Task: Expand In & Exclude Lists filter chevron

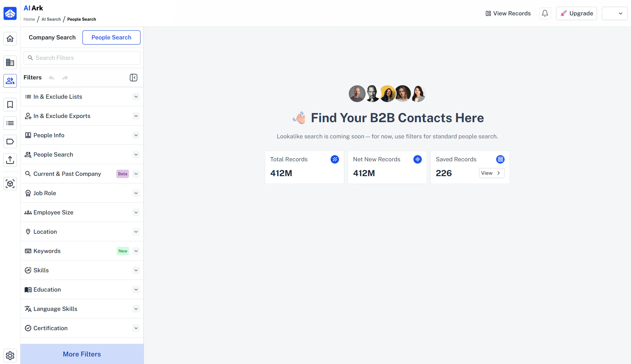Action: click(x=136, y=97)
